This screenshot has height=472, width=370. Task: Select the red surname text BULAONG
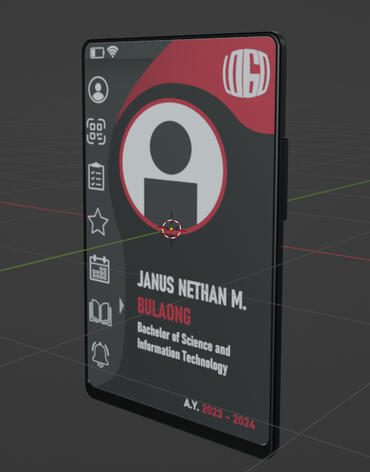tap(164, 311)
